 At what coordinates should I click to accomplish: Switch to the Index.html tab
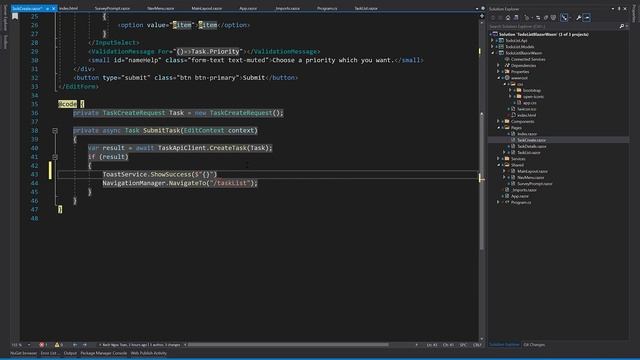tap(69, 8)
